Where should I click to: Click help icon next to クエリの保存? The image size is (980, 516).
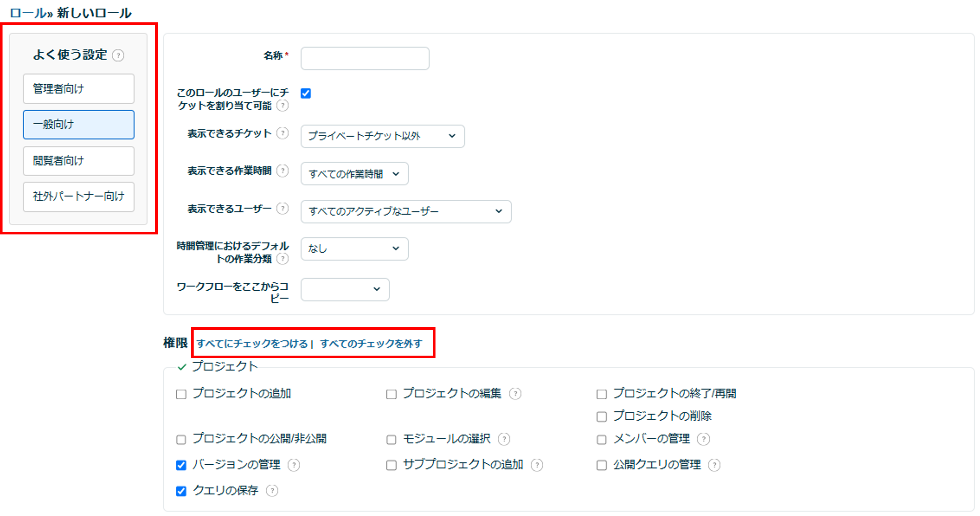point(272,491)
